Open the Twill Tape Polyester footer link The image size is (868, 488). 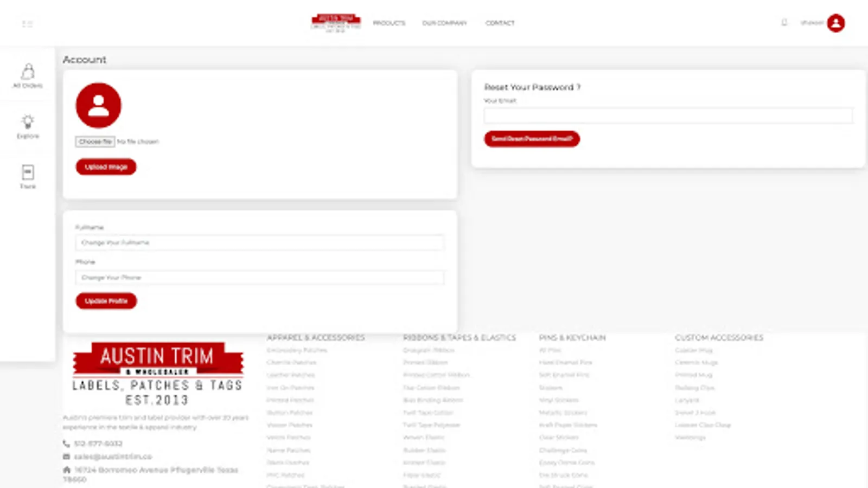tap(431, 425)
